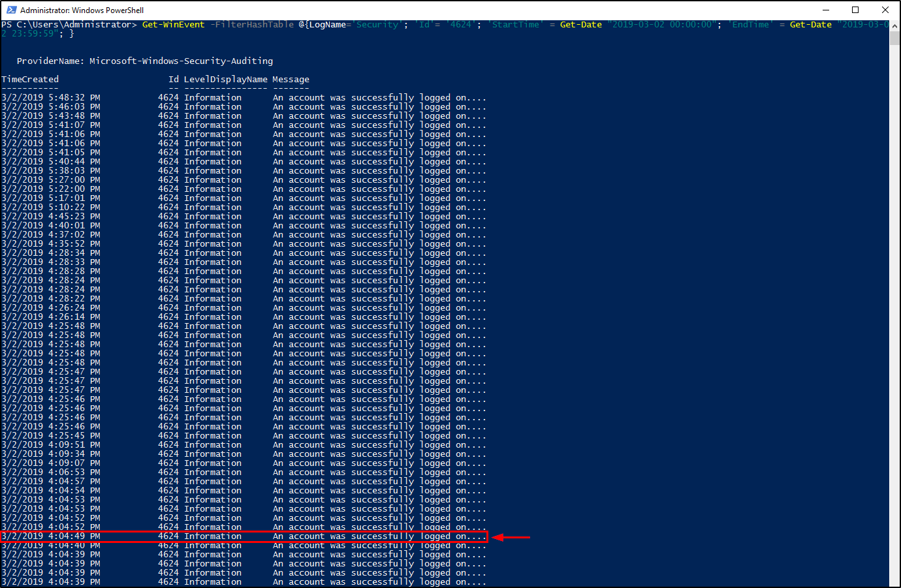Close the Administrator PowerShell window

[885, 10]
